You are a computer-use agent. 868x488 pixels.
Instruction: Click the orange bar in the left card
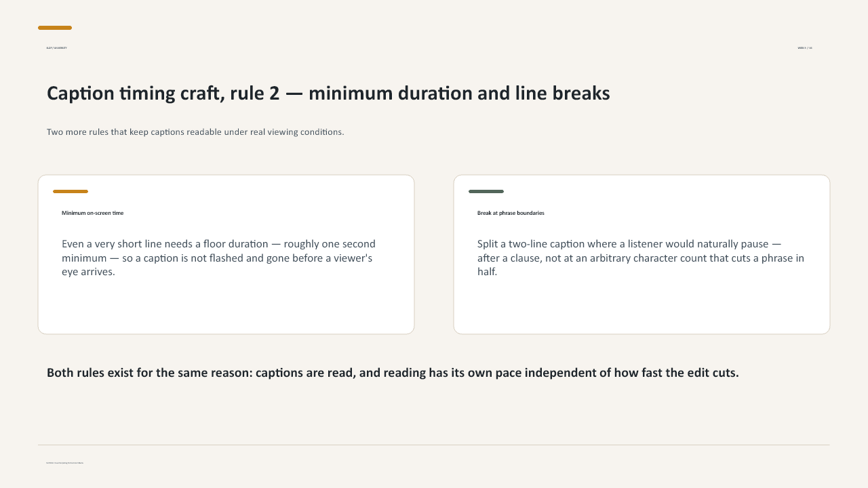point(71,192)
